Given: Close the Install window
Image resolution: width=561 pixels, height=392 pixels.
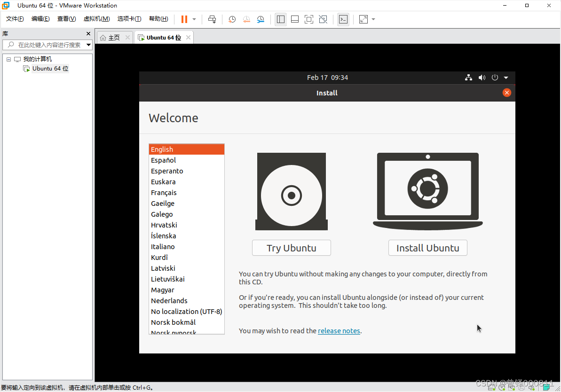Looking at the screenshot, I should pyautogui.click(x=506, y=93).
